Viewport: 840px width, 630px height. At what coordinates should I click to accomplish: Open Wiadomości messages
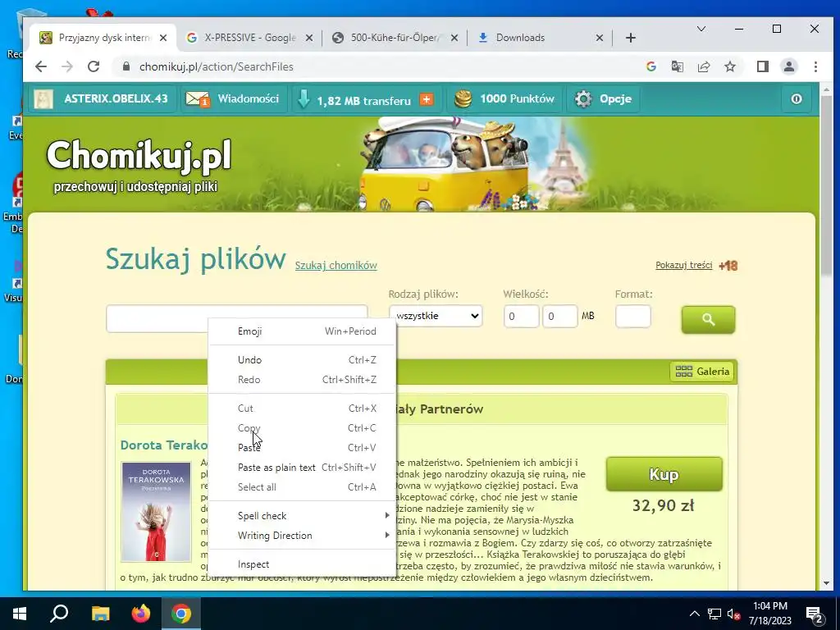tap(232, 99)
